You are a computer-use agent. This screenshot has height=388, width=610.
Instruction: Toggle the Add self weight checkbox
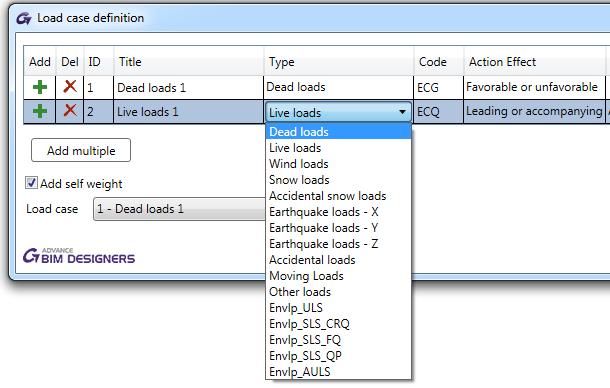click(31, 183)
